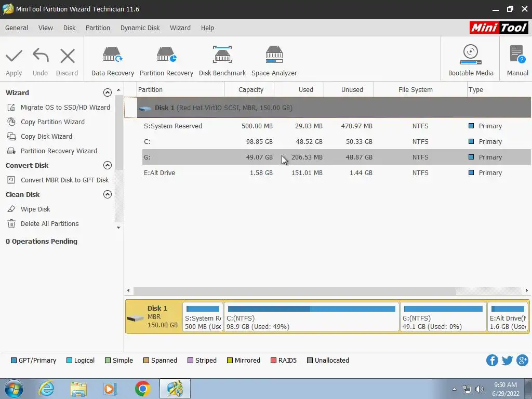Screen dimensions: 532x399
Task: Click the Disk 1 drive icon in disk map
Action: point(136,318)
